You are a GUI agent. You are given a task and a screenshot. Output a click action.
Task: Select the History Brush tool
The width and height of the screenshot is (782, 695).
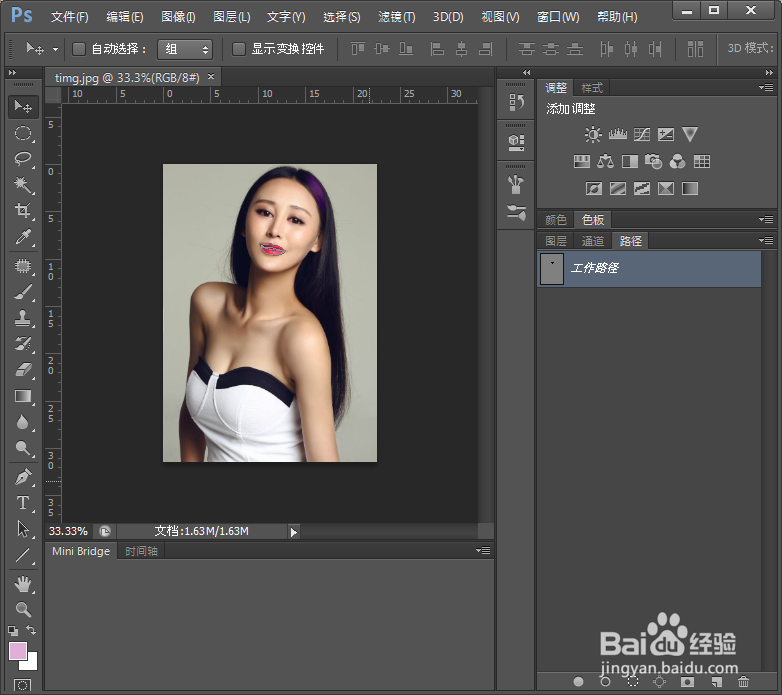[x=23, y=344]
